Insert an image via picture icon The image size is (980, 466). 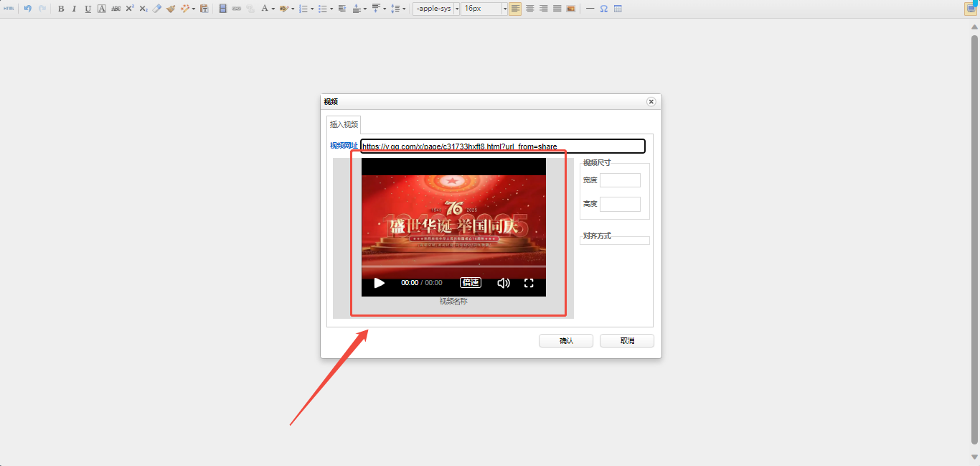click(x=571, y=9)
